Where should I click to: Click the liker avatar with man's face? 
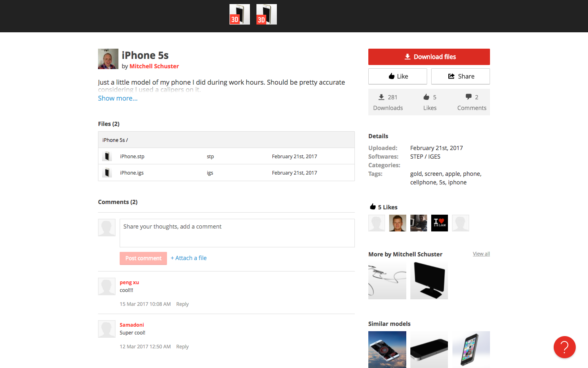398,223
